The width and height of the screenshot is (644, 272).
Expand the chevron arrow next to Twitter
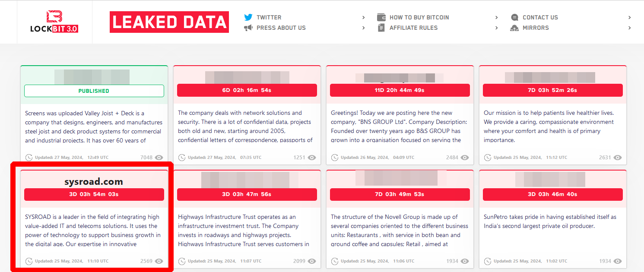point(364,18)
